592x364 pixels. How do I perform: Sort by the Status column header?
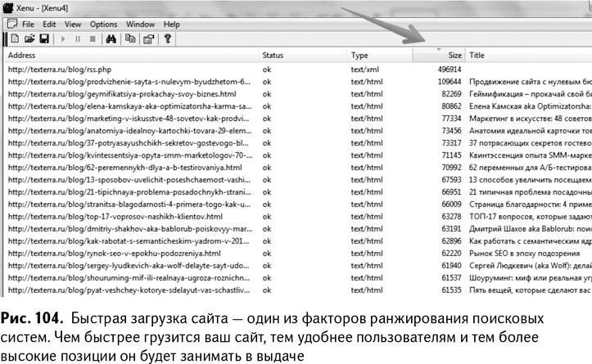point(273,55)
